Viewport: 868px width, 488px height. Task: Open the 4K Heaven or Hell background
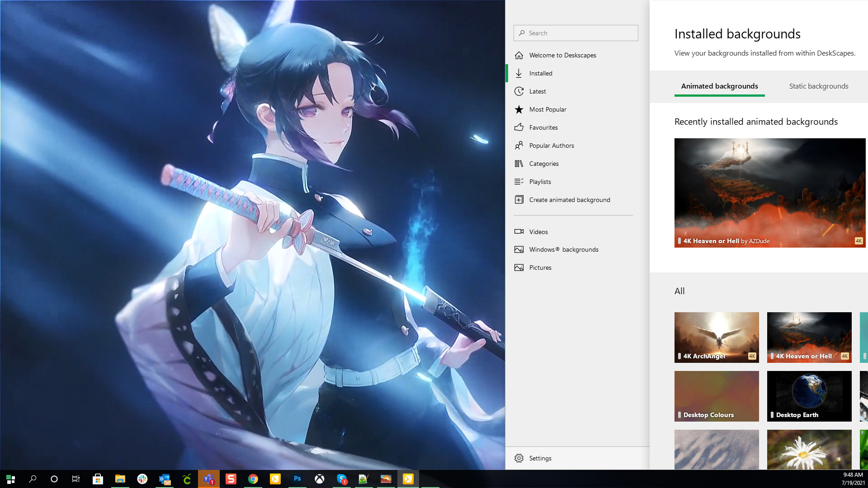tap(769, 192)
